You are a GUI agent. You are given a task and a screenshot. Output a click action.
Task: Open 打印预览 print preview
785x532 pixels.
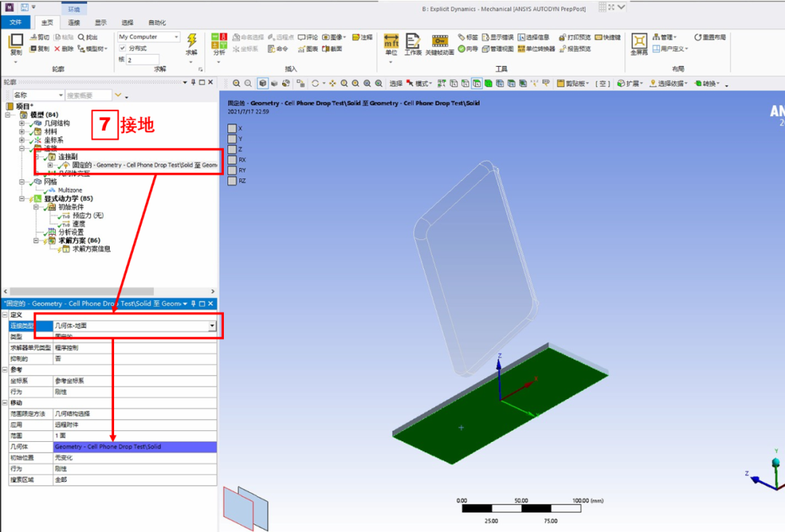click(x=575, y=37)
